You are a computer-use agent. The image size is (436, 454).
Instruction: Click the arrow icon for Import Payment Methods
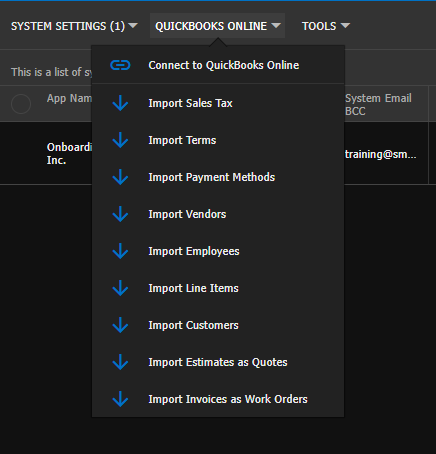pyautogui.click(x=120, y=177)
